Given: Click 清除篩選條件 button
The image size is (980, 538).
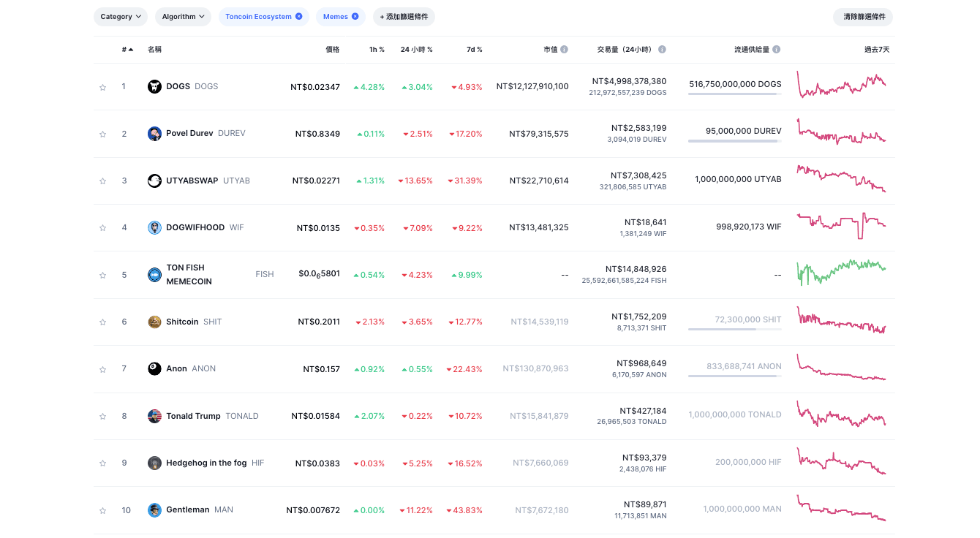Looking at the screenshot, I should click(x=863, y=17).
